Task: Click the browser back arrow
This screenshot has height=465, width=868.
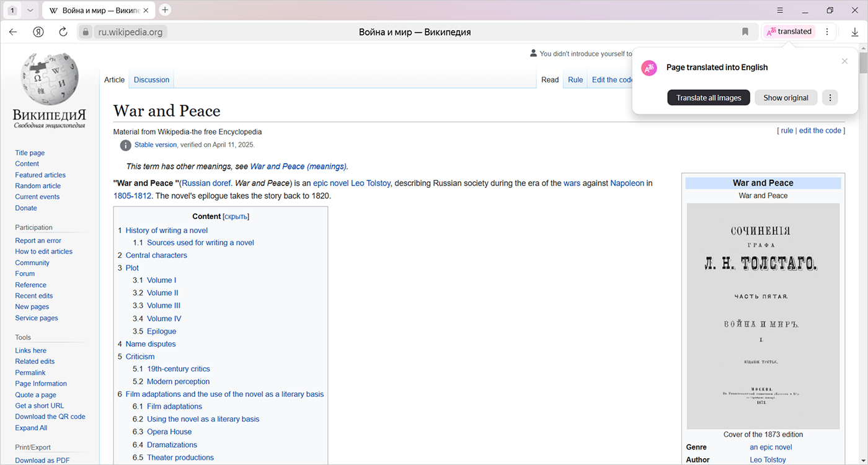Action: 13,32
